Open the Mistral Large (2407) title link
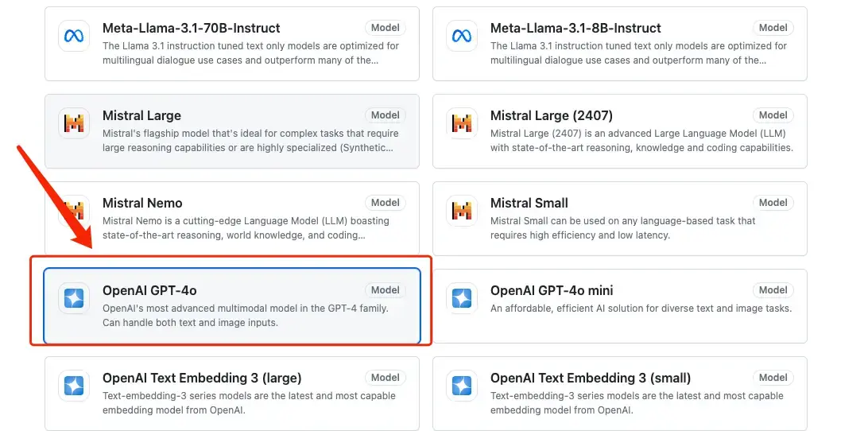The width and height of the screenshot is (868, 431). coord(552,116)
